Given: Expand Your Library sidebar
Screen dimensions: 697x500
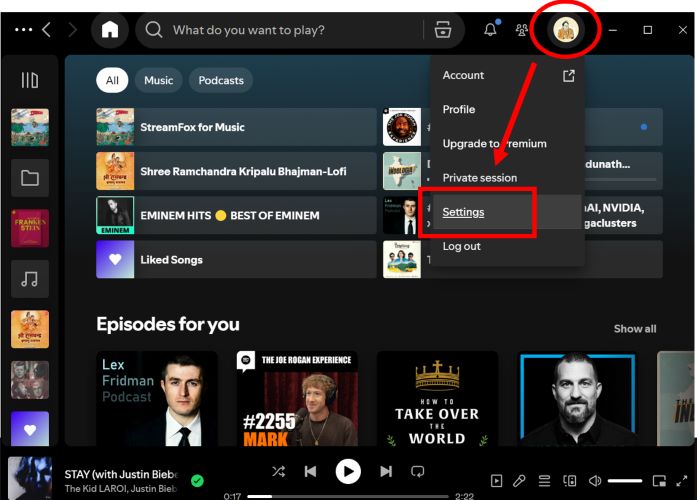Looking at the screenshot, I should (x=30, y=80).
